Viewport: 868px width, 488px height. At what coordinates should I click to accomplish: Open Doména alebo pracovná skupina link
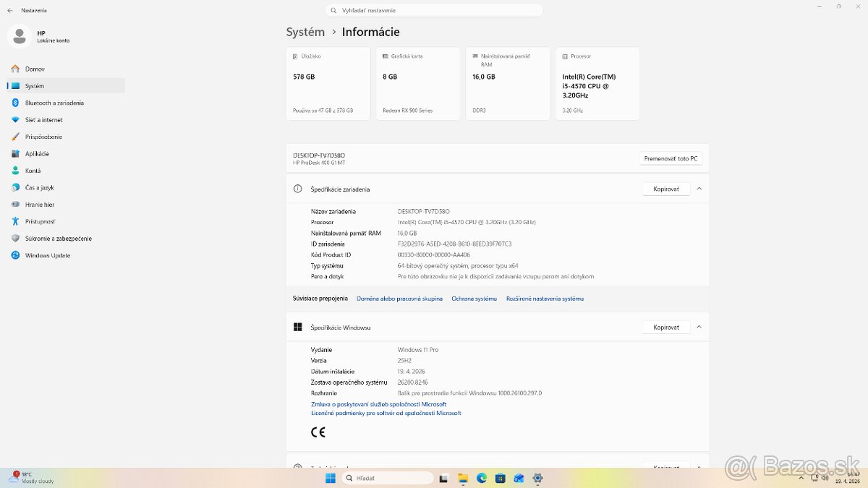click(399, 299)
